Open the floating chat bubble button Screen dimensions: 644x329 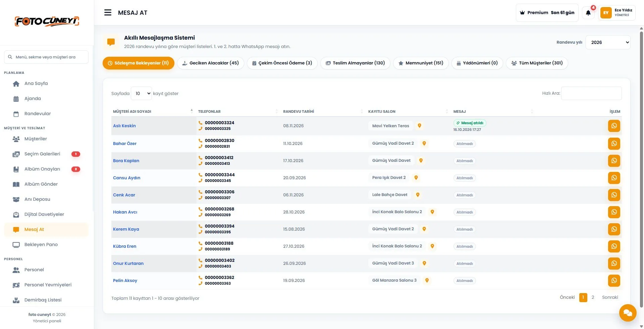(628, 313)
